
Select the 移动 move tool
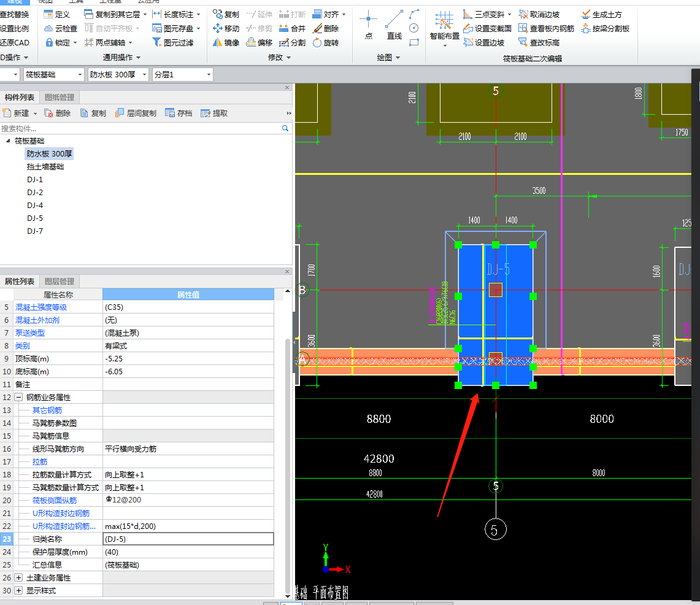(x=226, y=29)
